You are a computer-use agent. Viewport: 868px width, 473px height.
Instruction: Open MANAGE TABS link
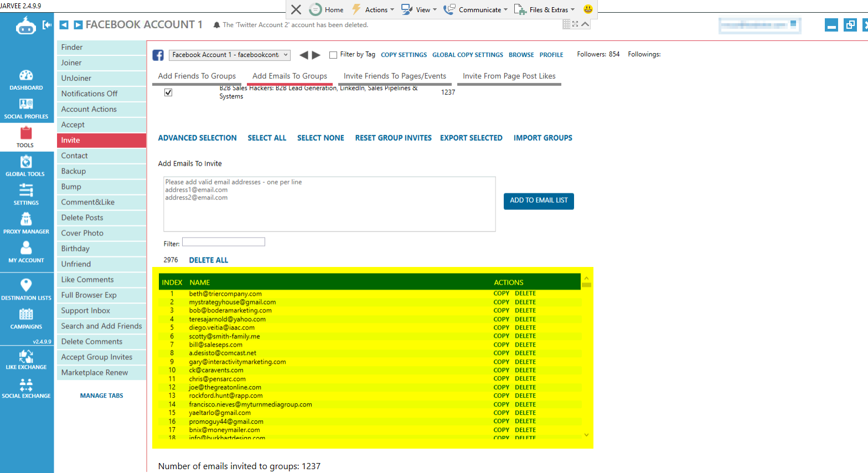[102, 396]
